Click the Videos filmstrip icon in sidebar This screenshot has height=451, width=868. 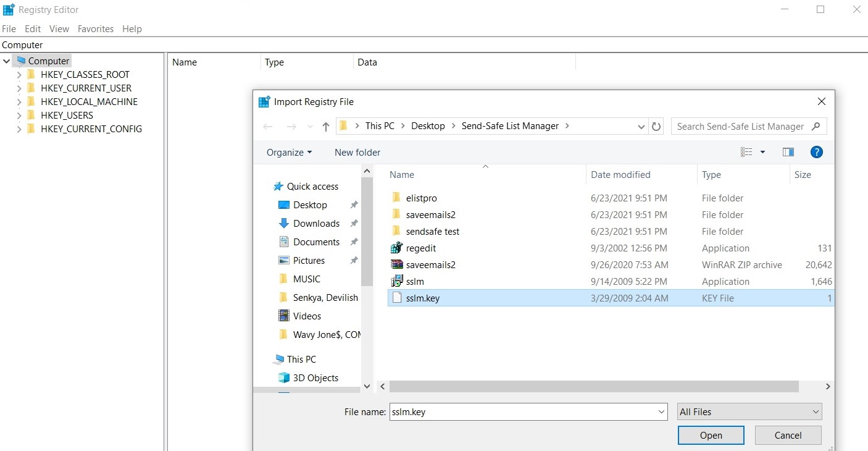pyautogui.click(x=284, y=316)
